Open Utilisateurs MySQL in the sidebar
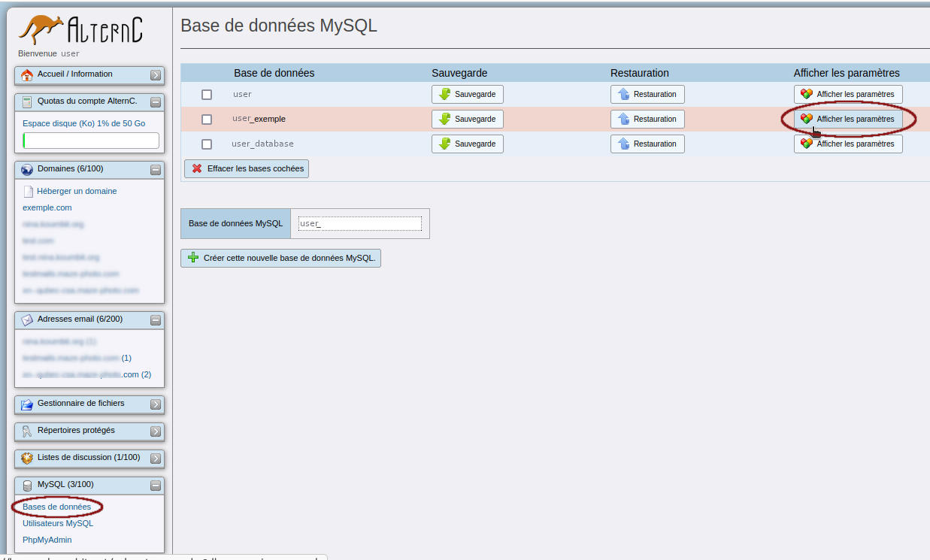Viewport: 930px width, 560px height. [58, 523]
